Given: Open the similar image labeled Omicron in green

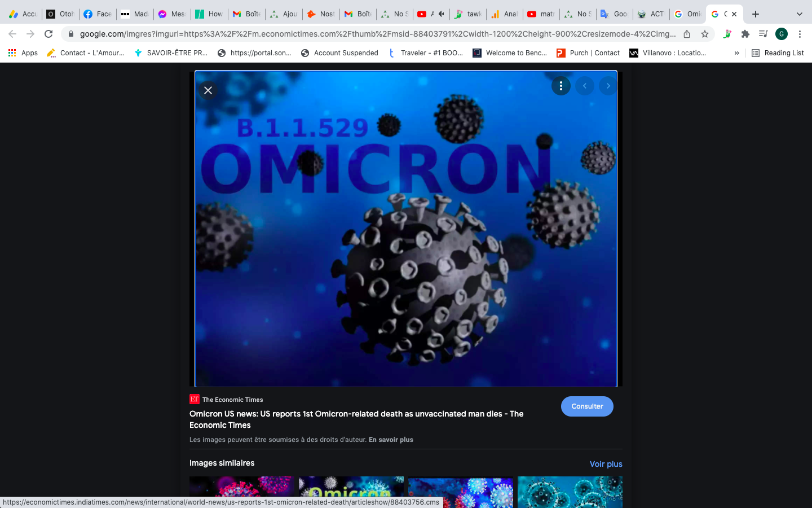Looking at the screenshot, I should [x=351, y=492].
